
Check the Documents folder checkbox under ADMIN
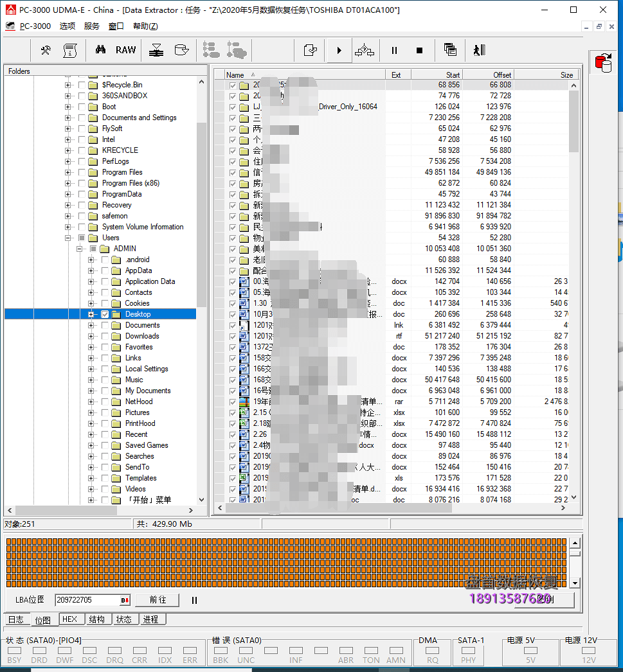click(105, 325)
